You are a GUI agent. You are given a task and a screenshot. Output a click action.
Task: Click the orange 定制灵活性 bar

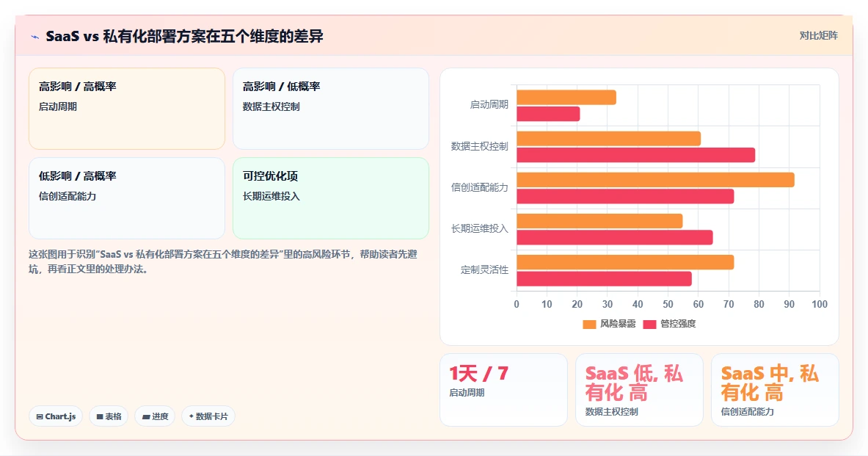(626, 262)
